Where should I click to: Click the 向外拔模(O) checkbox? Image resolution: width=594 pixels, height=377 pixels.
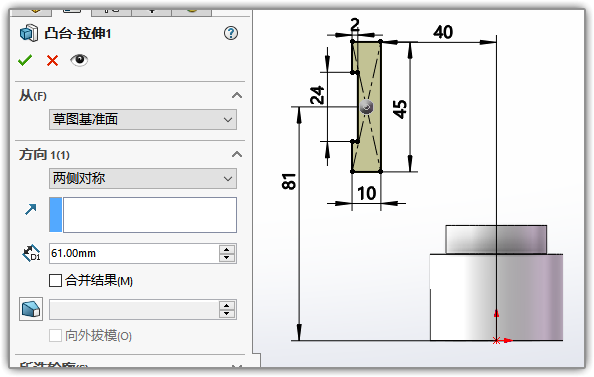pos(55,336)
